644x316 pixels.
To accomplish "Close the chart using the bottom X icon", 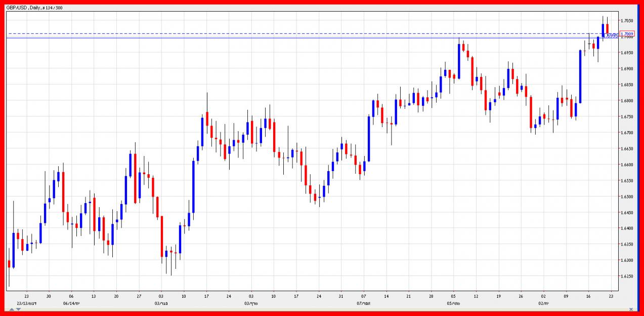I will coord(630,308).
